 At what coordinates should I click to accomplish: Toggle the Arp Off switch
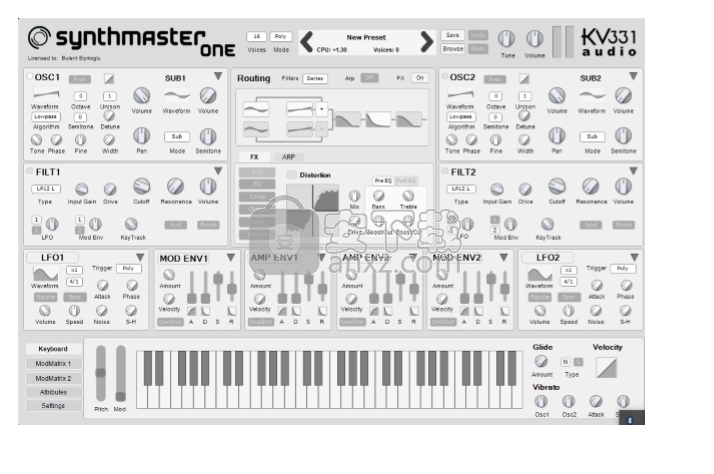tap(369, 78)
